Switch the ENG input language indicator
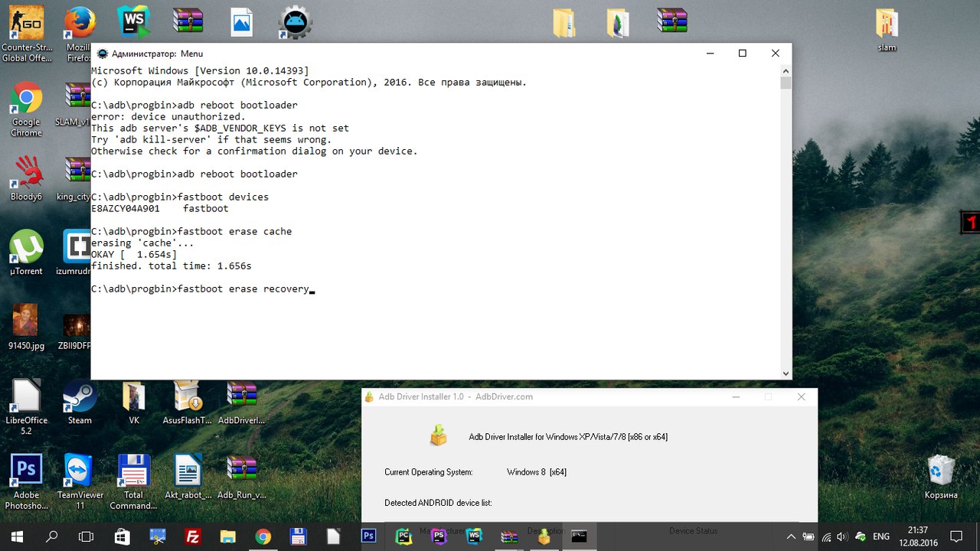 pyautogui.click(x=881, y=536)
